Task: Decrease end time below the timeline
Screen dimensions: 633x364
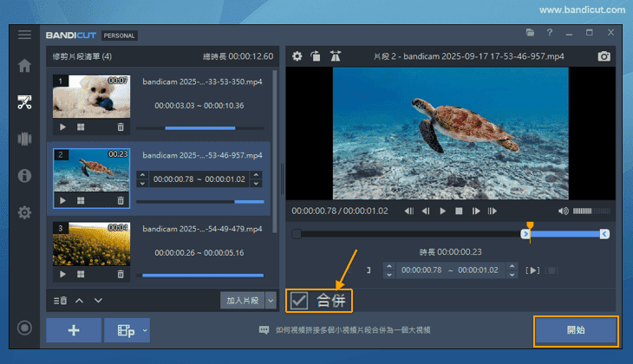Action: pyautogui.click(x=512, y=275)
